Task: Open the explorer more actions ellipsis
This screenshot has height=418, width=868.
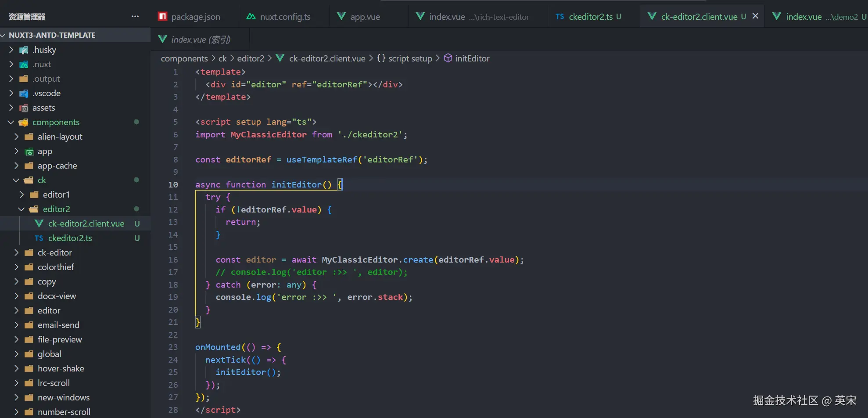Action: click(x=135, y=17)
